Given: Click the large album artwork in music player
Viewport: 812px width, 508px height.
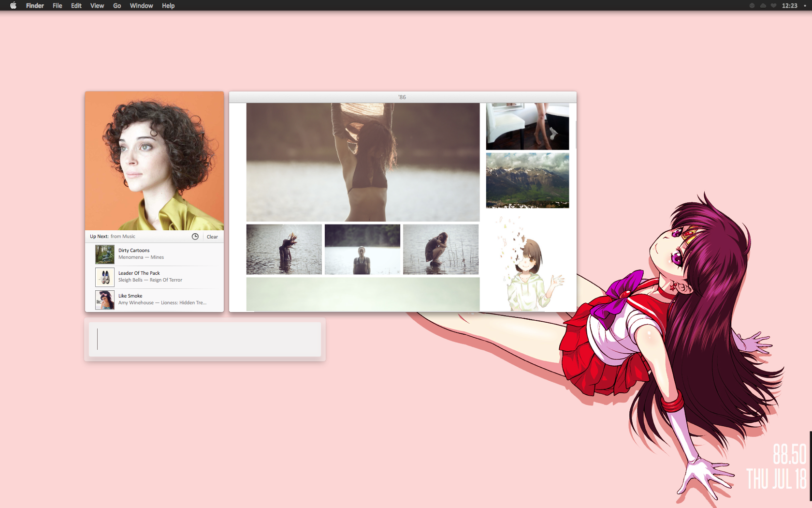Looking at the screenshot, I should (x=154, y=161).
